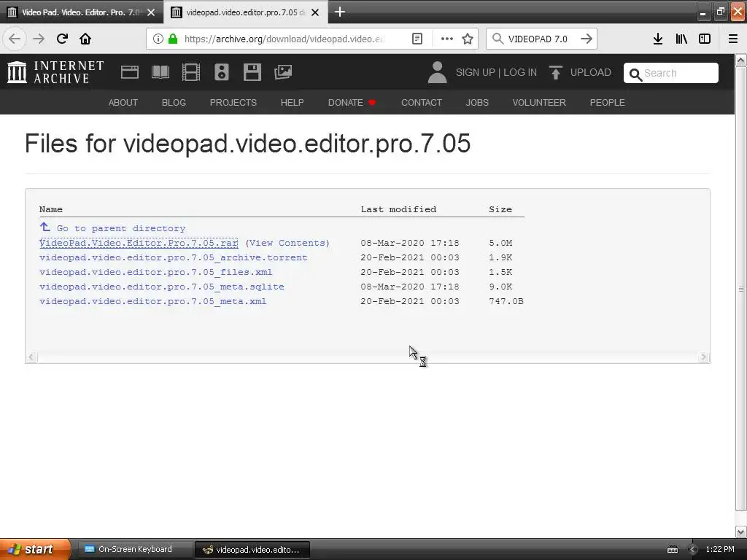
Task: Go to the browser Home page
Action: point(85,39)
